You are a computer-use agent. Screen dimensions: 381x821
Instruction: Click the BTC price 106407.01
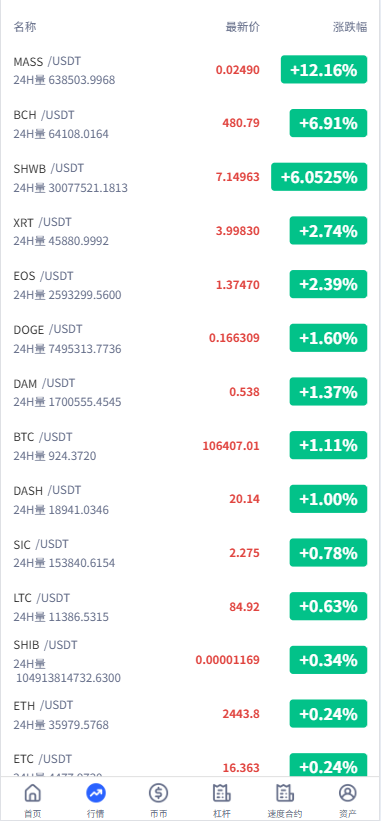tap(231, 446)
